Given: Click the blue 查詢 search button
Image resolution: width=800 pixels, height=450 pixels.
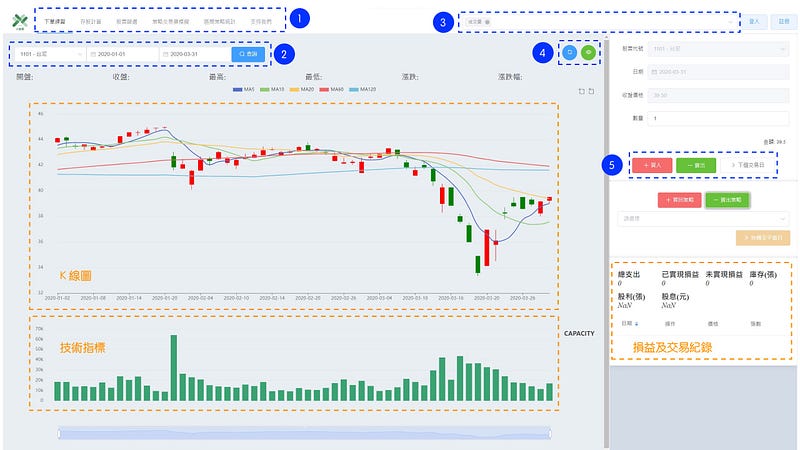Looking at the screenshot, I should [248, 54].
